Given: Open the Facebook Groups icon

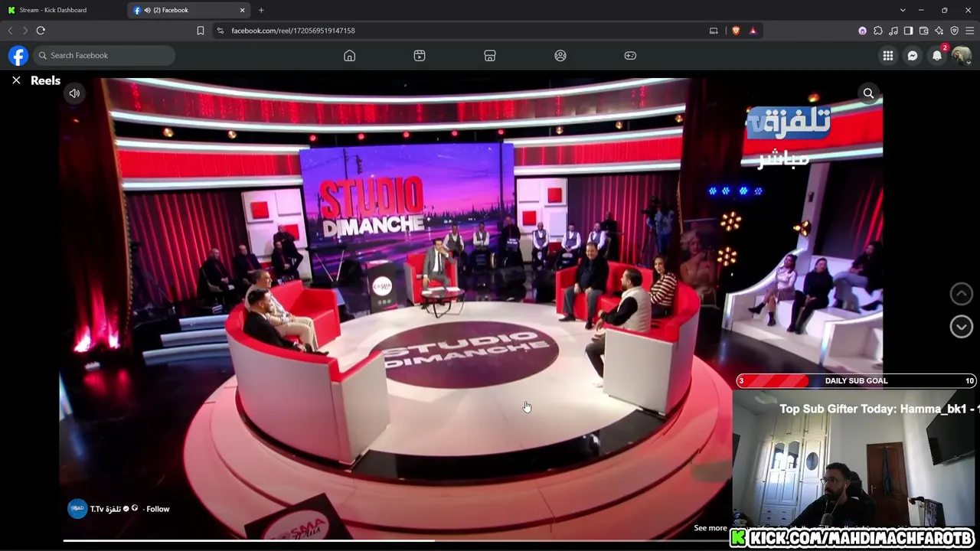Looking at the screenshot, I should pos(560,55).
